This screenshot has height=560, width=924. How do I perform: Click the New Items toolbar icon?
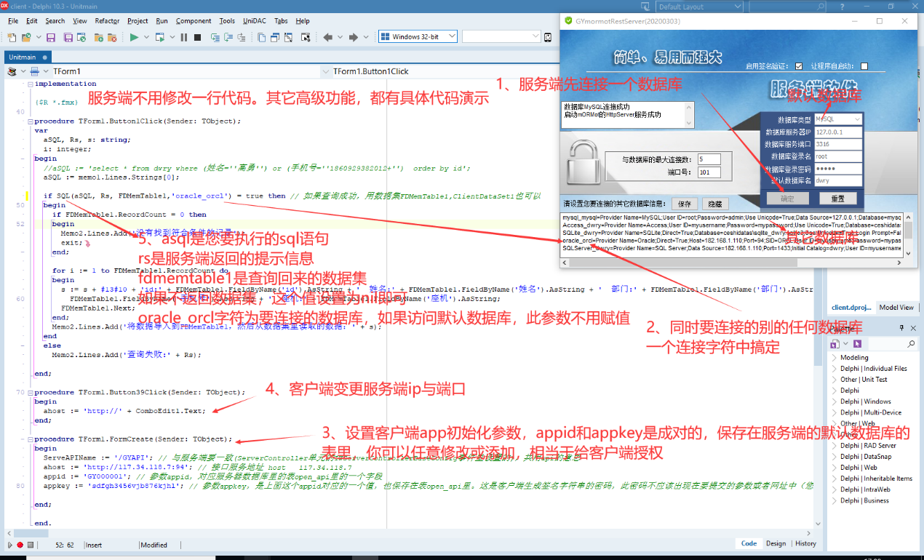[12, 37]
